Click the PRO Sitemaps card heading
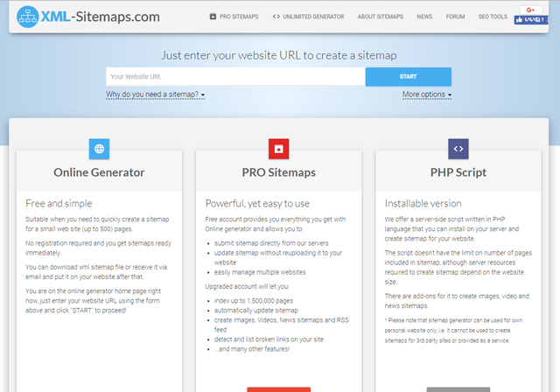 [x=278, y=172]
